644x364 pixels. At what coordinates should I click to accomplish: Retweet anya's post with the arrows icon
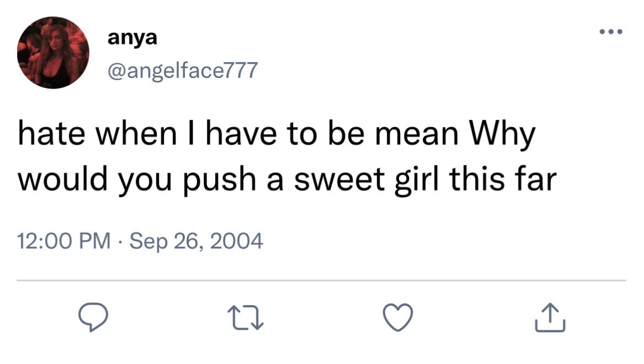(x=245, y=317)
